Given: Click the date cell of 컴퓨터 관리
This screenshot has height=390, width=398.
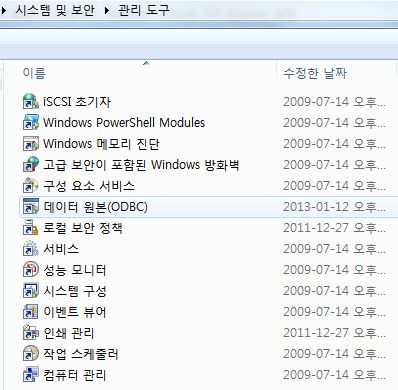Looking at the screenshot, I should click(334, 375).
